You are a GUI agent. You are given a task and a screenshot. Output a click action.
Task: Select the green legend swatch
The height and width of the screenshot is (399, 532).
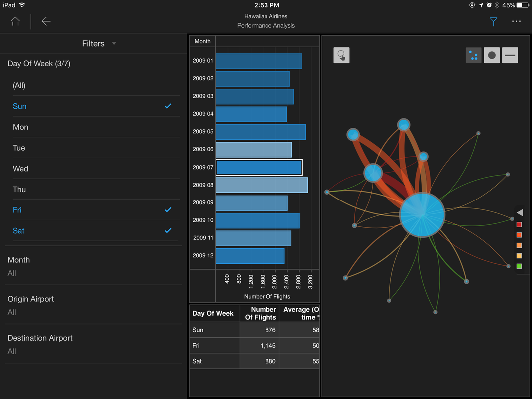pos(519,266)
